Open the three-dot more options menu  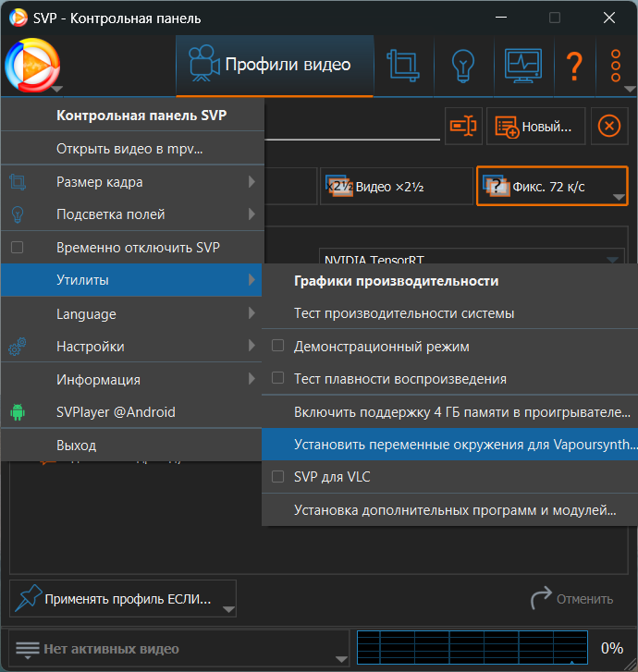coord(617,66)
